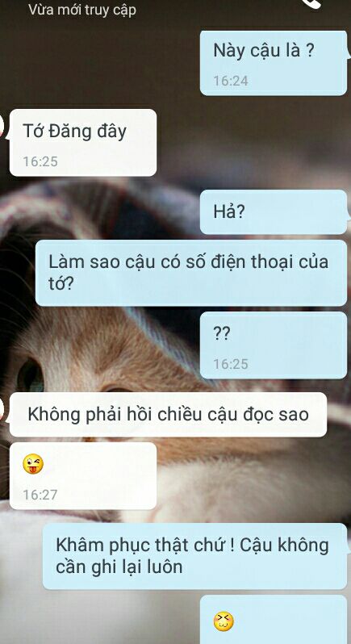Image resolution: width=351 pixels, height=644 pixels.
Task: Tap the 16:27 timestamp under the emoji
Action: 40,495
